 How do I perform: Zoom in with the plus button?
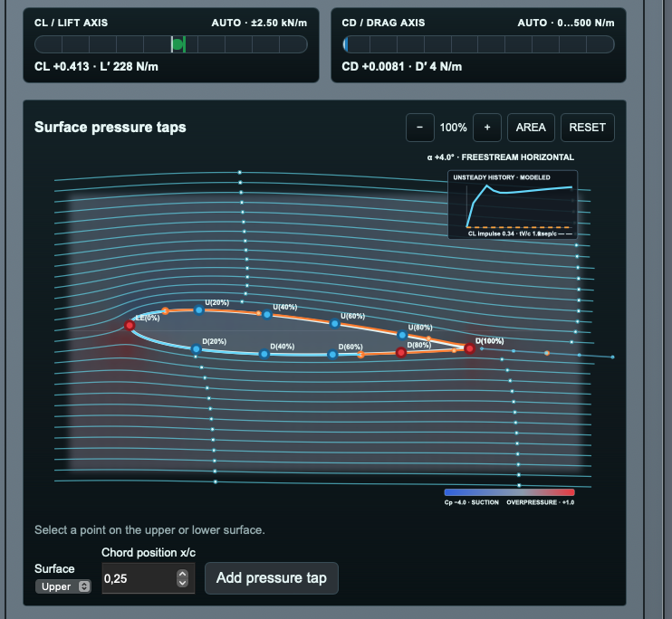[x=487, y=128]
